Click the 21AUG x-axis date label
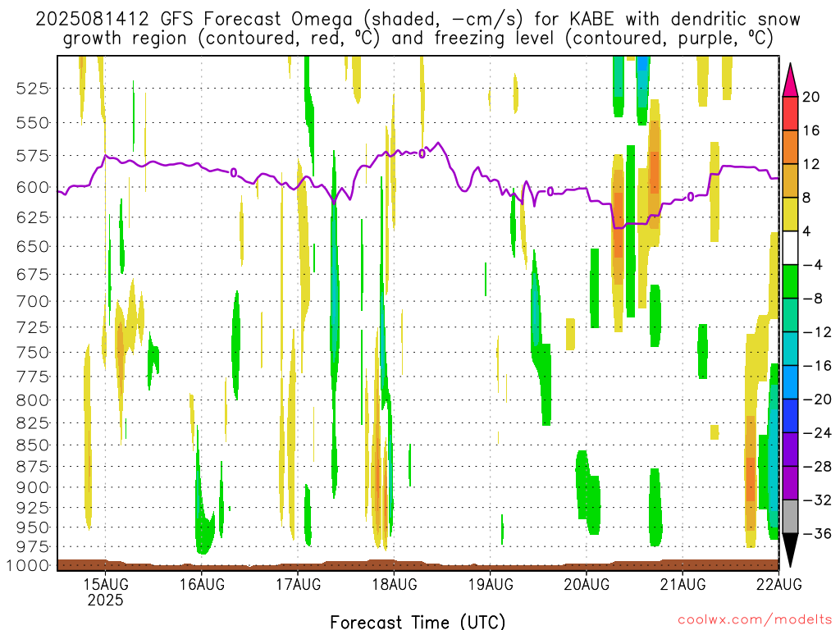Image resolution: width=840 pixels, height=630 pixels. click(682, 584)
